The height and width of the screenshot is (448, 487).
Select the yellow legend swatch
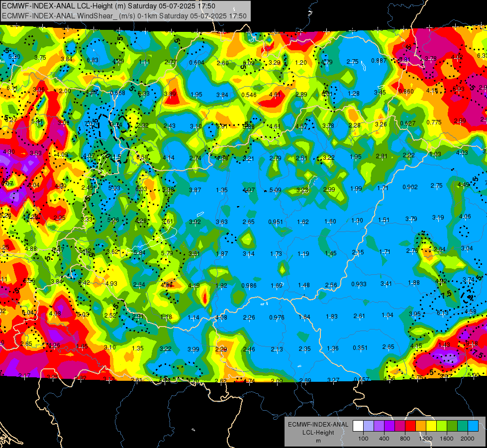431,426
